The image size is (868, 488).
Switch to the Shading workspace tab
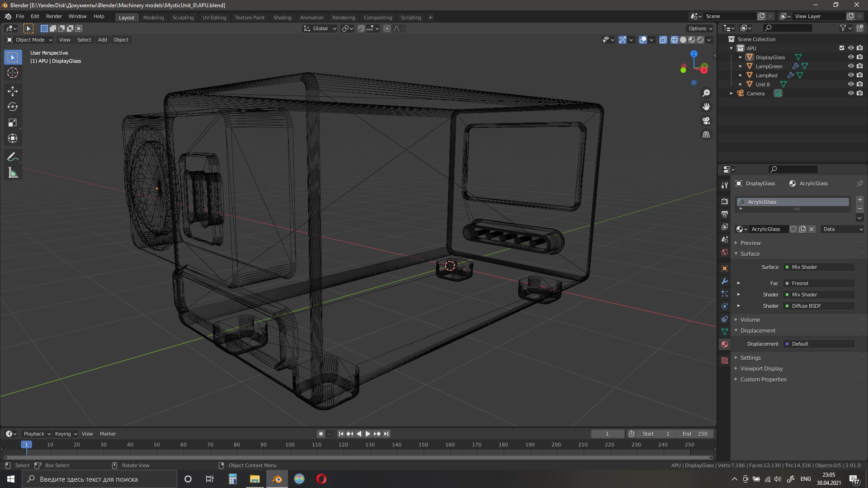point(282,18)
